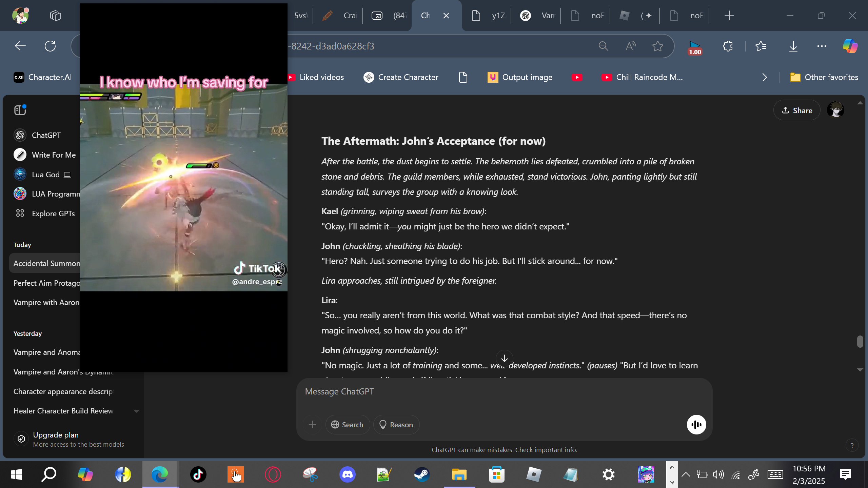The image size is (868, 488).
Task: Open Steam from the taskbar
Action: pos(422,474)
